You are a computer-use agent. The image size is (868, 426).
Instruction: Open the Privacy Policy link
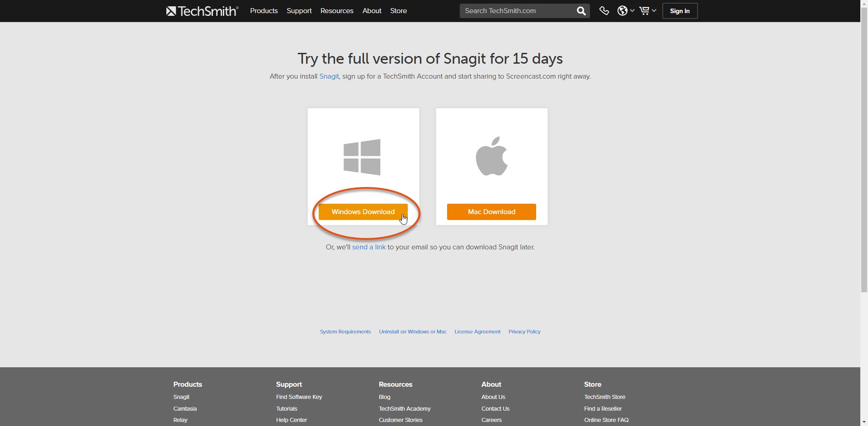coord(524,332)
